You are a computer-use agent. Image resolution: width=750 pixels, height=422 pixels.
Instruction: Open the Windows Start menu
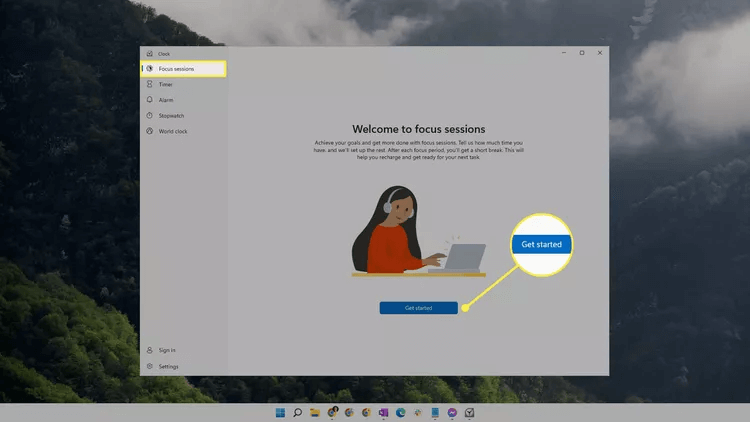pyautogui.click(x=280, y=412)
